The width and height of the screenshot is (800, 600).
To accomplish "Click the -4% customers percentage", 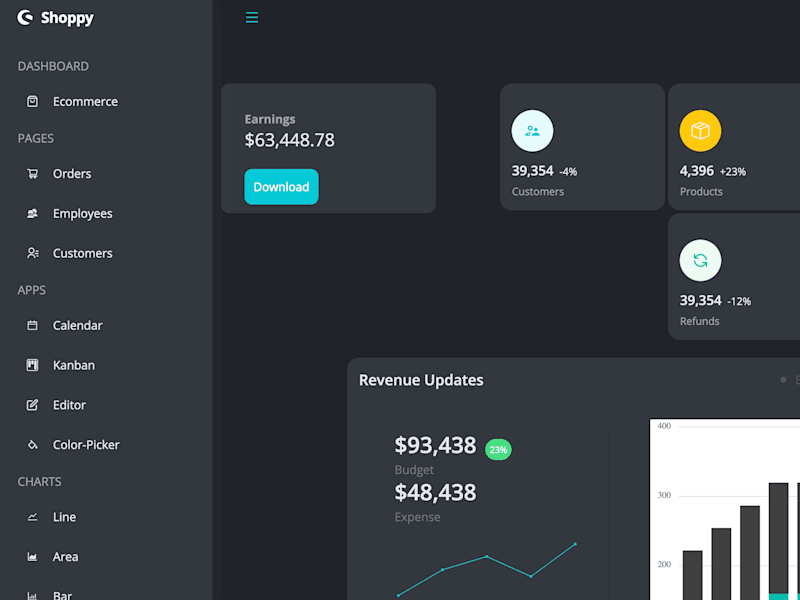I will (x=568, y=172).
